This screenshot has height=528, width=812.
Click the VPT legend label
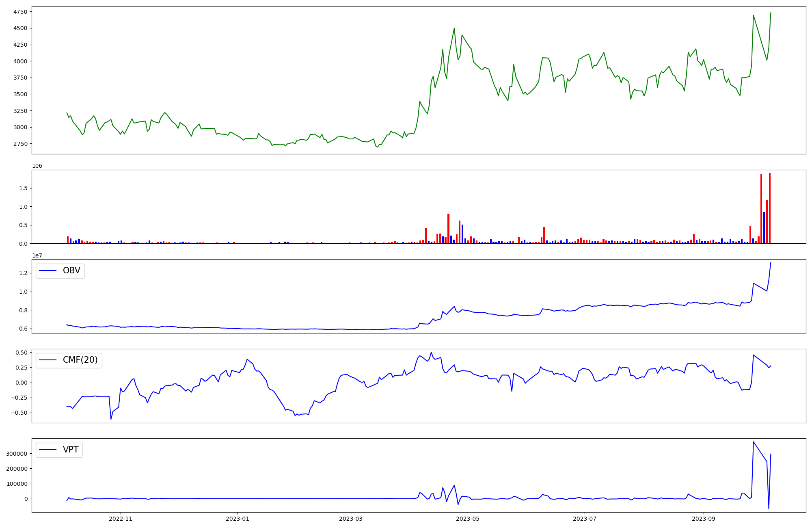click(x=71, y=450)
